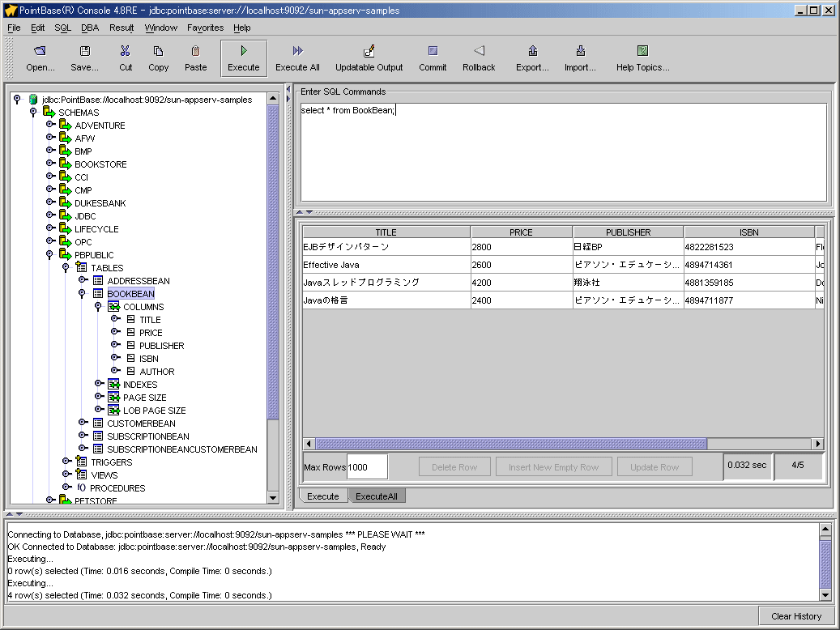Click the Insert New Empty Row button
This screenshot has height=630, width=840.
tap(553, 467)
